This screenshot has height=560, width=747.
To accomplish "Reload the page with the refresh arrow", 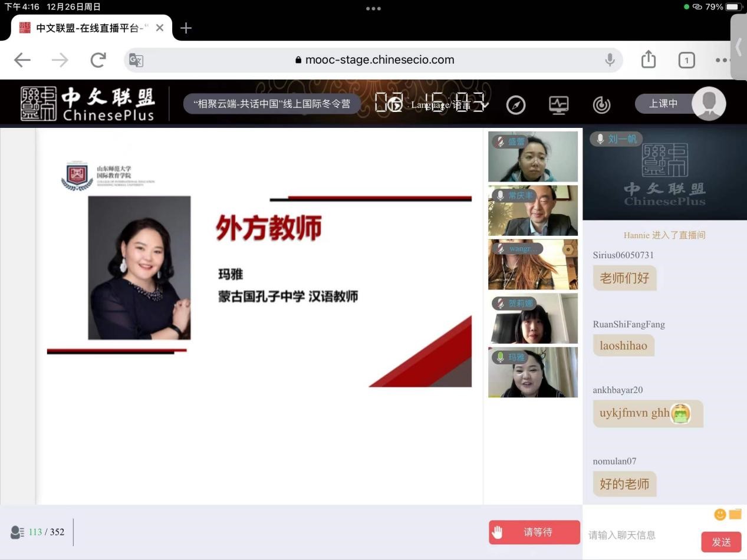I will tap(98, 60).
